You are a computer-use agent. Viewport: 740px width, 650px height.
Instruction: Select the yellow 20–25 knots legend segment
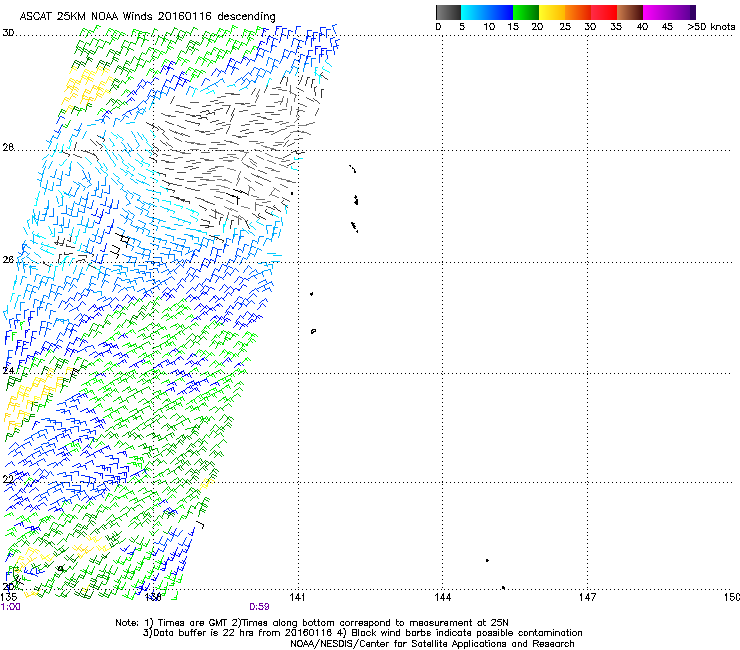(552, 12)
